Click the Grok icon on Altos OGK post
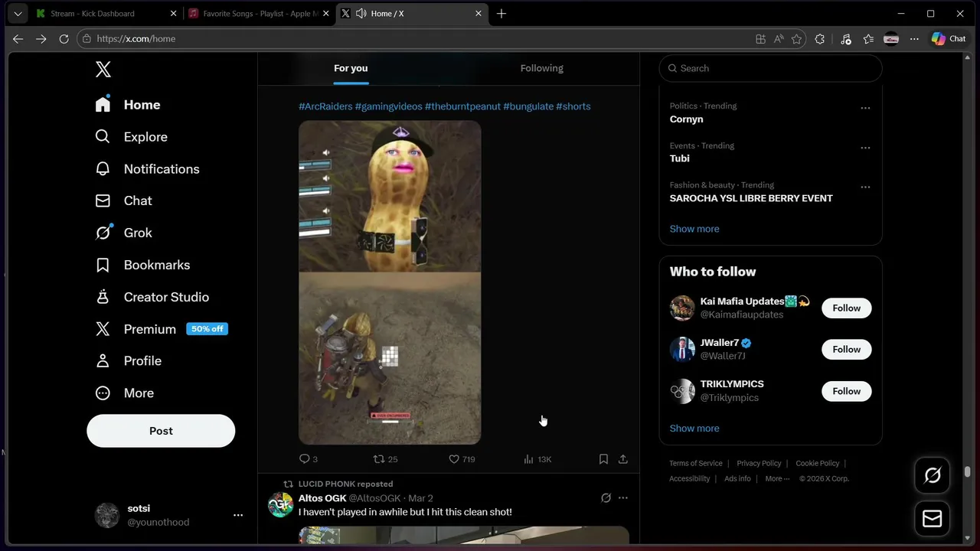The width and height of the screenshot is (980, 551). pos(606,498)
